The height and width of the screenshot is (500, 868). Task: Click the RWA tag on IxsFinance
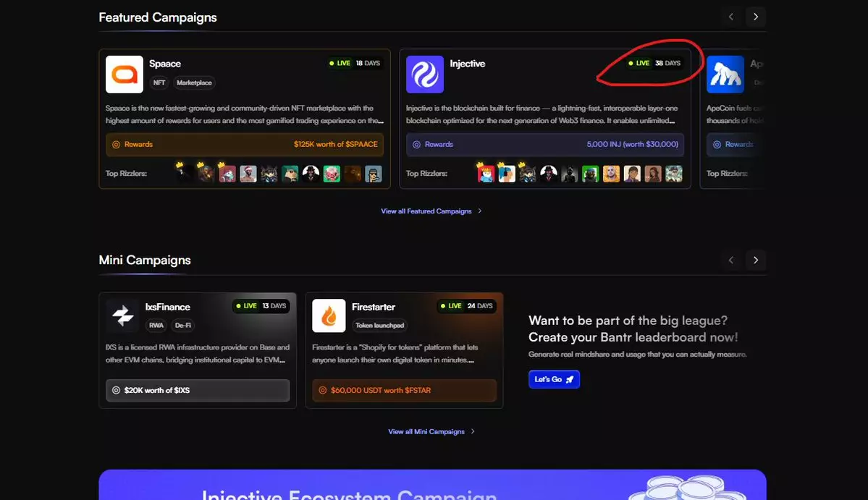coord(156,326)
